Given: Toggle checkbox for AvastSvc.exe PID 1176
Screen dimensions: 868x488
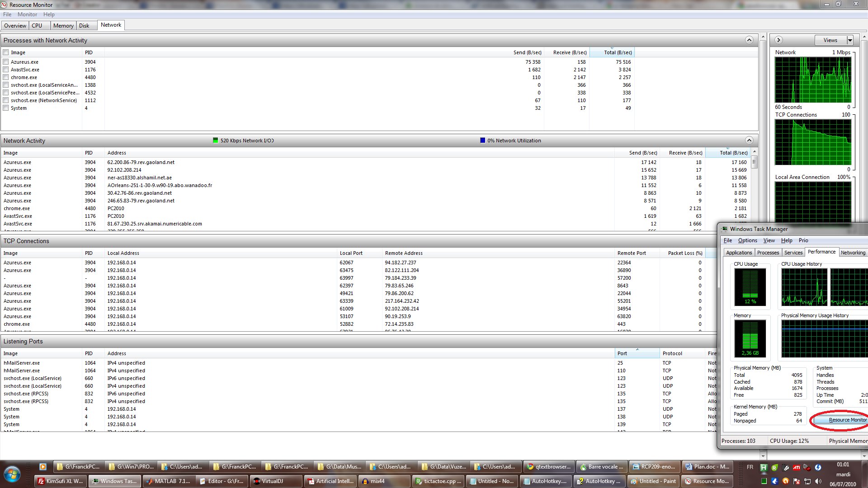Looking at the screenshot, I should (6, 70).
